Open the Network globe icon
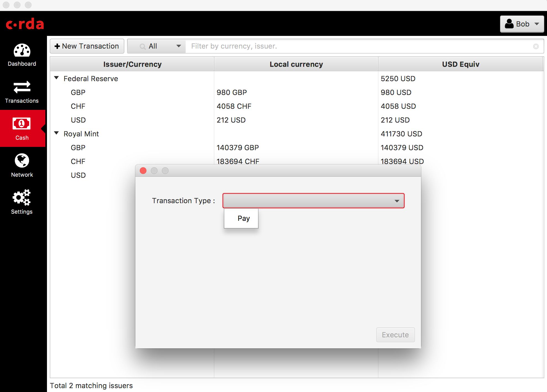547x392 pixels. click(22, 161)
